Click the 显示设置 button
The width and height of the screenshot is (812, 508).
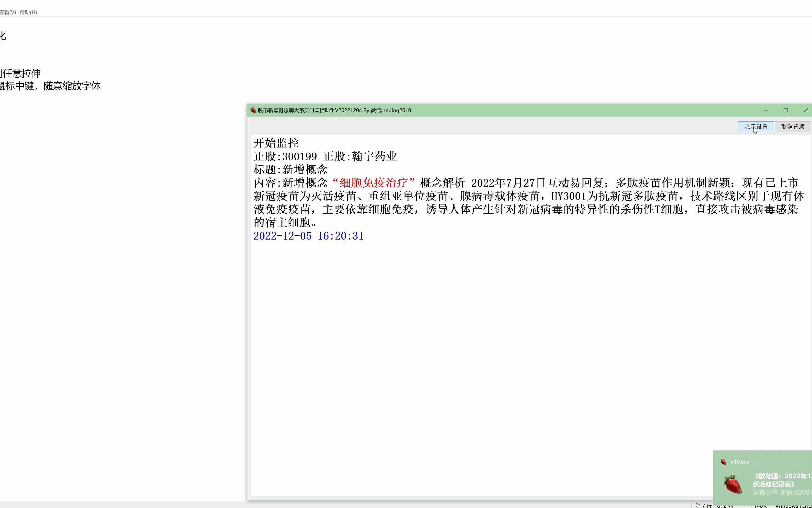tap(756, 127)
